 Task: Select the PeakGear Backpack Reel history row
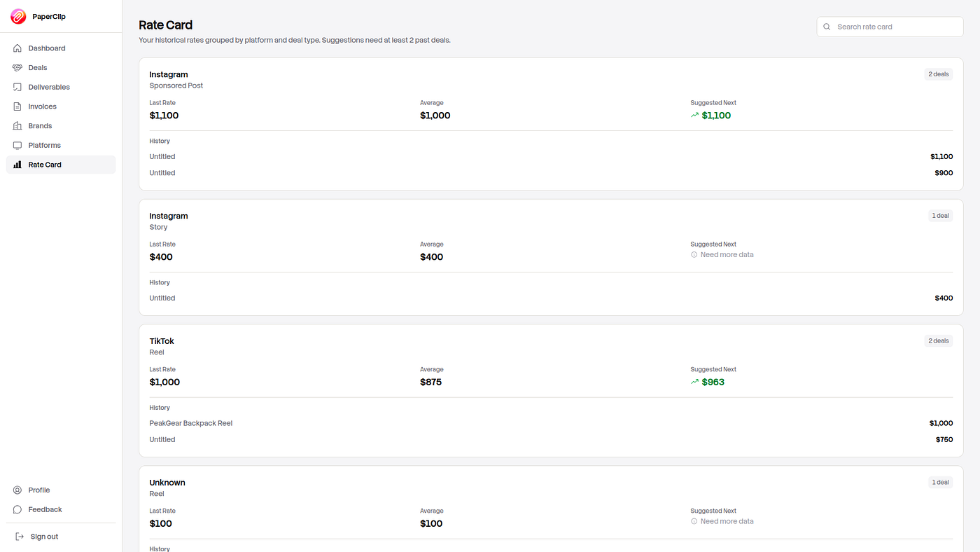click(551, 423)
